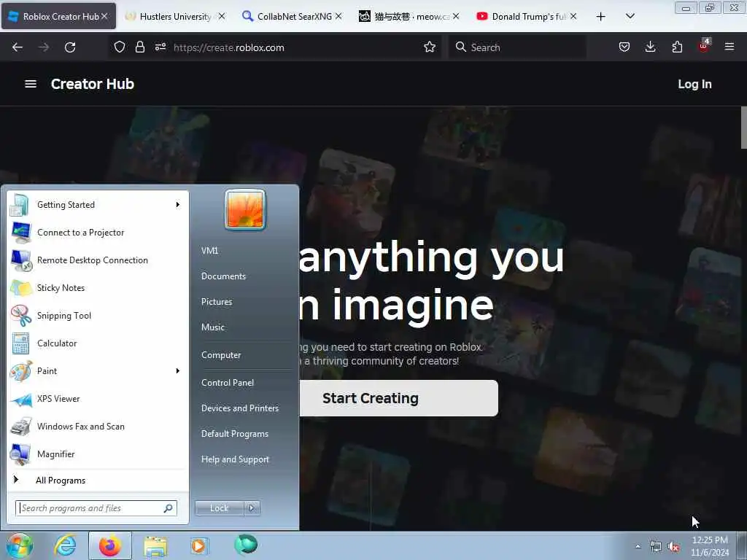Open Devices and Printers
747x560 pixels.
pyautogui.click(x=240, y=408)
